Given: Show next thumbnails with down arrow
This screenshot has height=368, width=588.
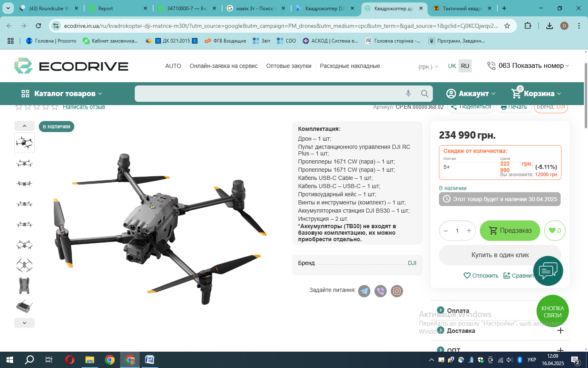Looking at the screenshot, I should tap(24, 323).
